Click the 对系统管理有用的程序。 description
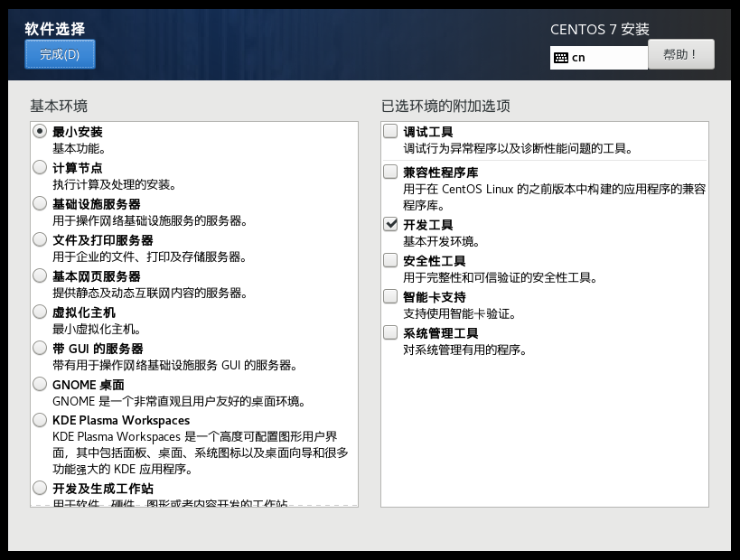740x560 pixels. click(x=465, y=350)
